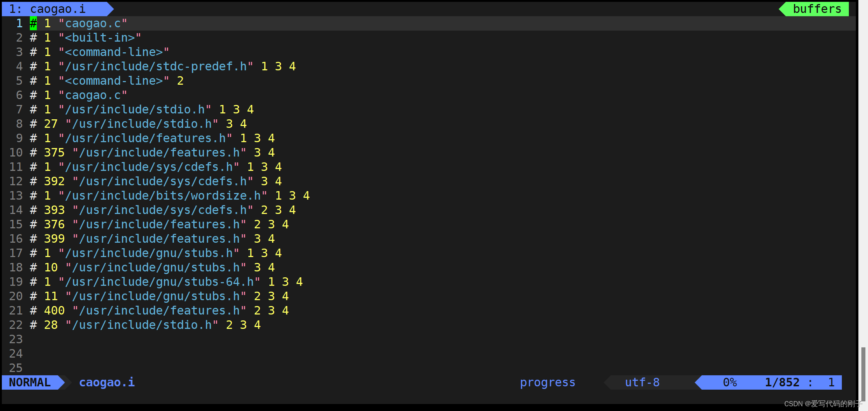Click "caogao.c" on line 1
Viewport: 868px width, 411px height.
(93, 23)
